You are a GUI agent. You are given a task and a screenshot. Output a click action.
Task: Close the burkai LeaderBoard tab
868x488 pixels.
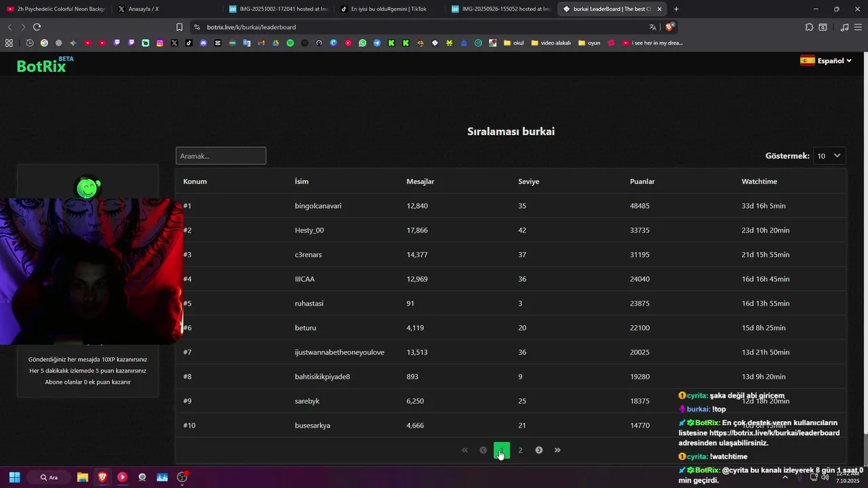(659, 9)
